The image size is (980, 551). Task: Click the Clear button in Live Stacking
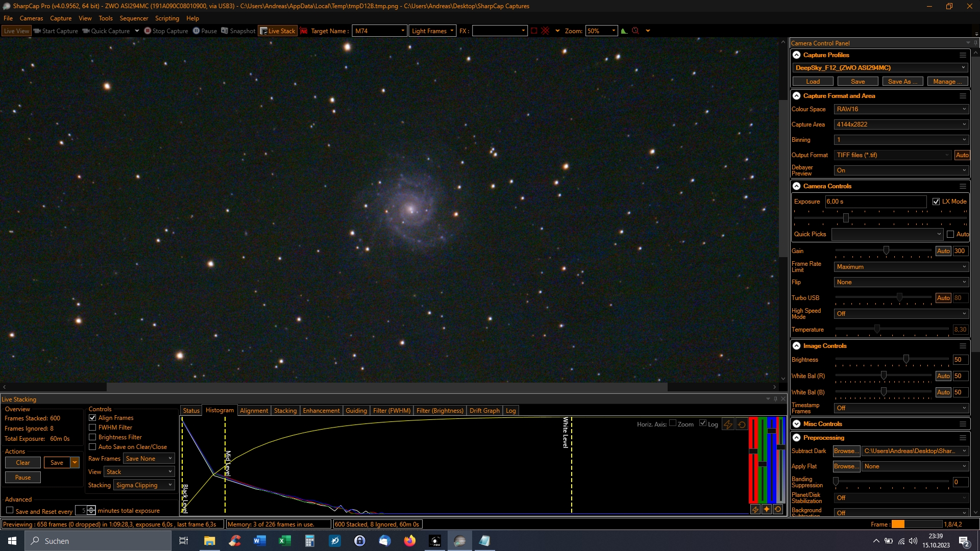click(23, 463)
